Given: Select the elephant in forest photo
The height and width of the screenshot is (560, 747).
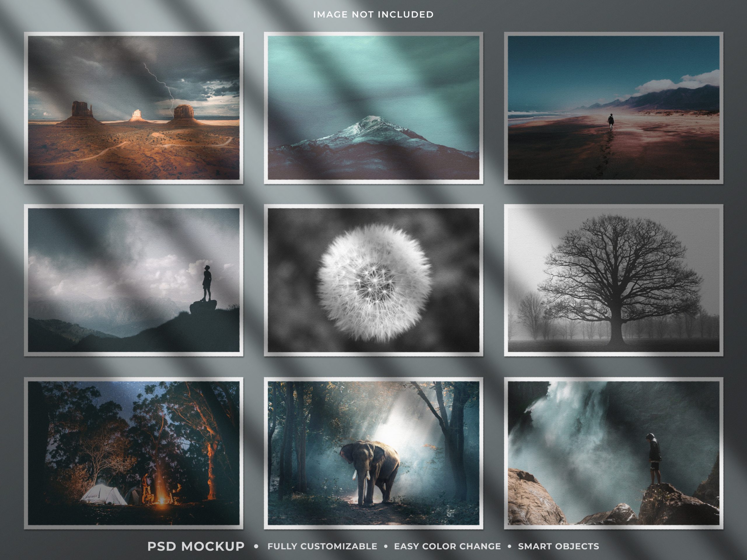Looking at the screenshot, I should 373,453.
